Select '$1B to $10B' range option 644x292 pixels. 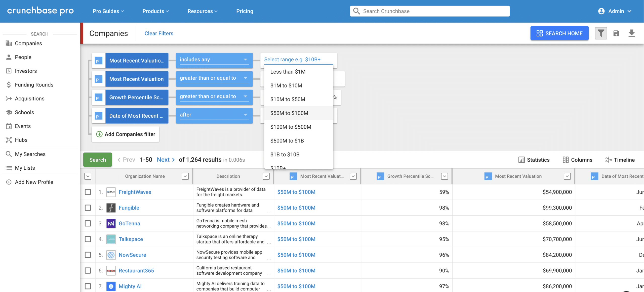299,154
